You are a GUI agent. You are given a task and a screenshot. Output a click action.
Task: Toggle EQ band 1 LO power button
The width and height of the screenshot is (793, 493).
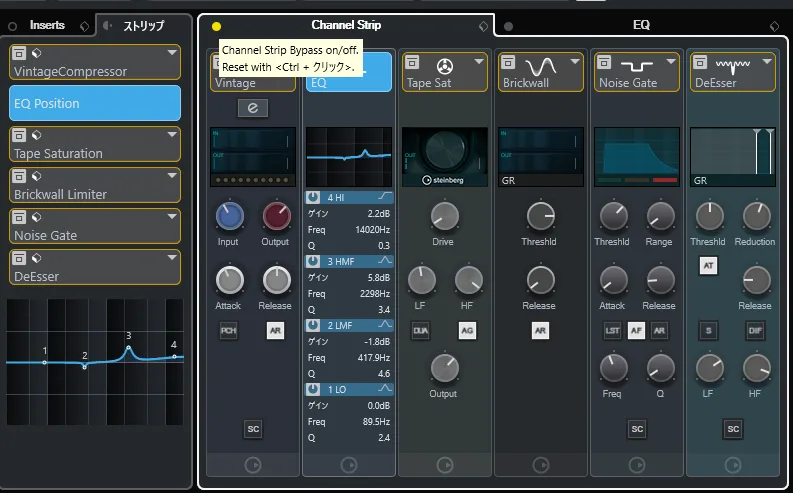point(313,389)
